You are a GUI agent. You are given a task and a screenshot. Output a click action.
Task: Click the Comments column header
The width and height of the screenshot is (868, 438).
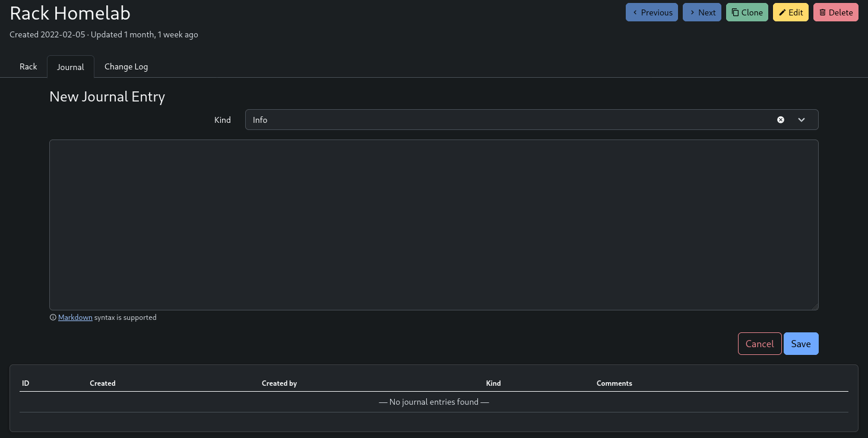pyautogui.click(x=614, y=383)
